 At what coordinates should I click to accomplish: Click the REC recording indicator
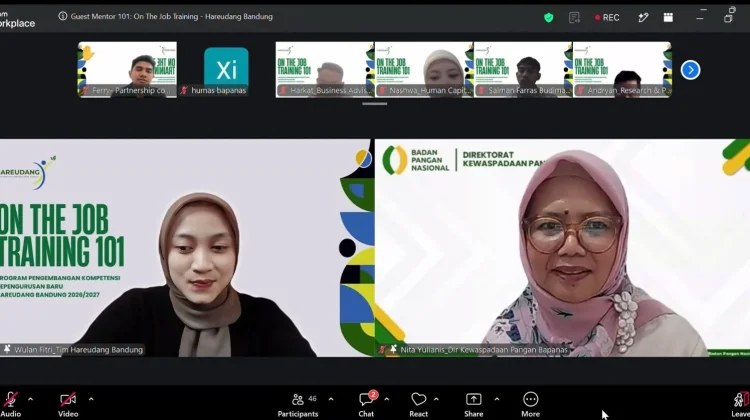pos(607,18)
